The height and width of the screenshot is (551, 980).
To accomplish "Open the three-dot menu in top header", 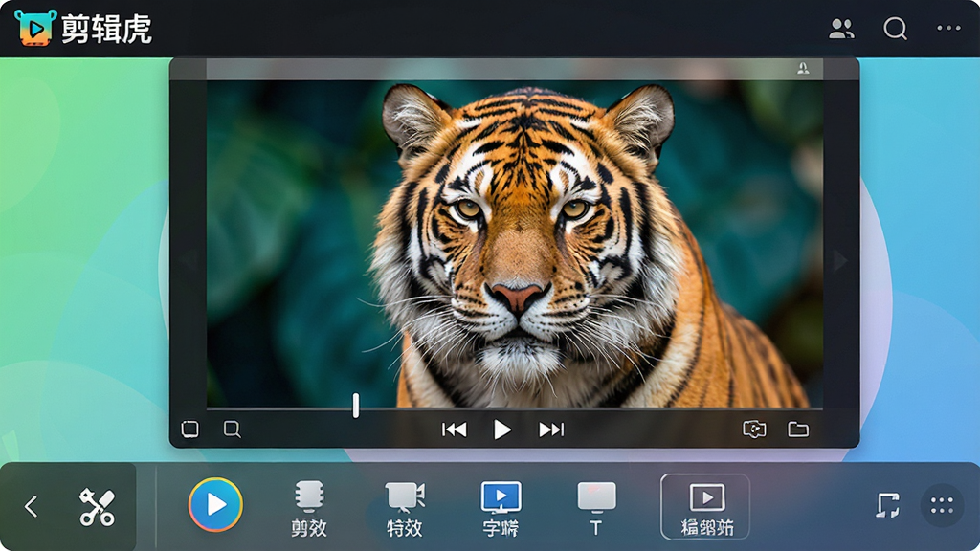I will point(948,28).
